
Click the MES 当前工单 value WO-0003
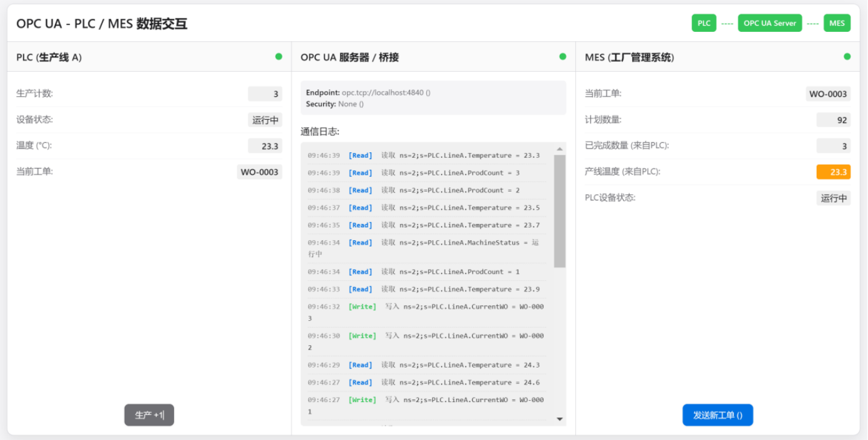[828, 94]
